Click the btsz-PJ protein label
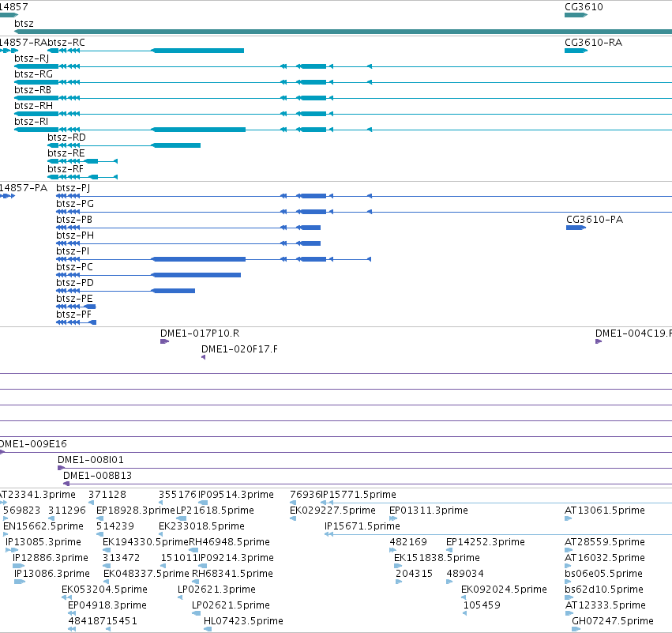Image resolution: width=672 pixels, height=633 pixels. pos(73,188)
